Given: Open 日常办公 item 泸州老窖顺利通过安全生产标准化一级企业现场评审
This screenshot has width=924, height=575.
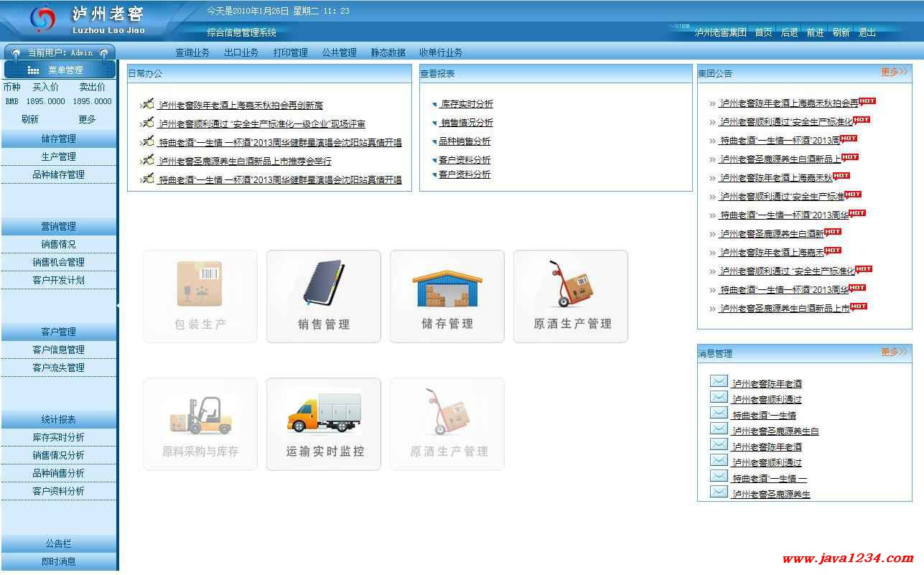Looking at the screenshot, I should click(261, 124).
